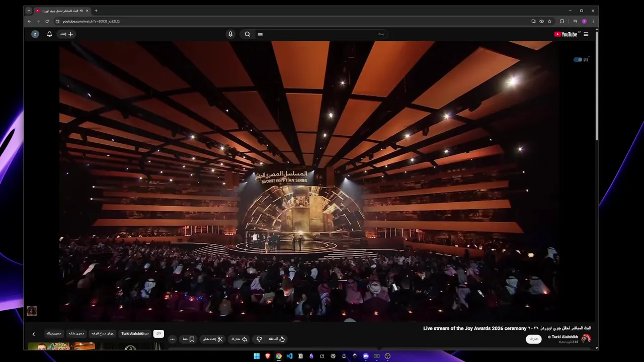Open Turki Alalshikh channel avatar
This screenshot has height=362, width=644.
586,338
